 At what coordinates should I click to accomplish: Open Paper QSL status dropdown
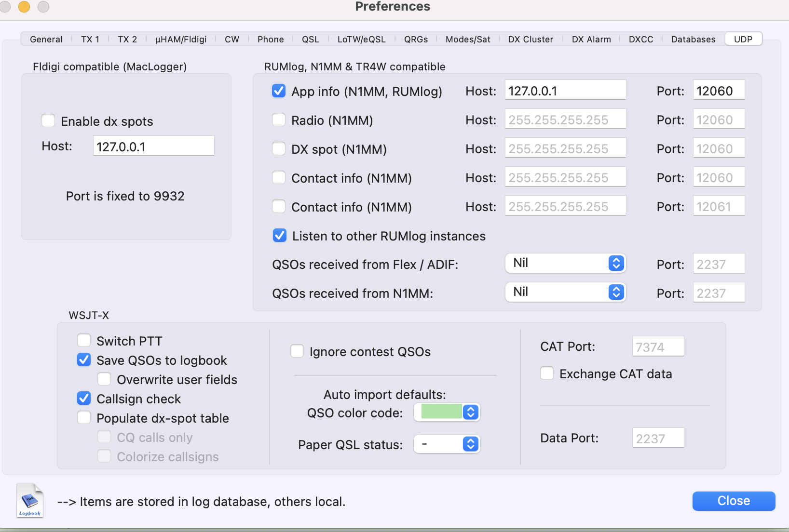pos(447,444)
